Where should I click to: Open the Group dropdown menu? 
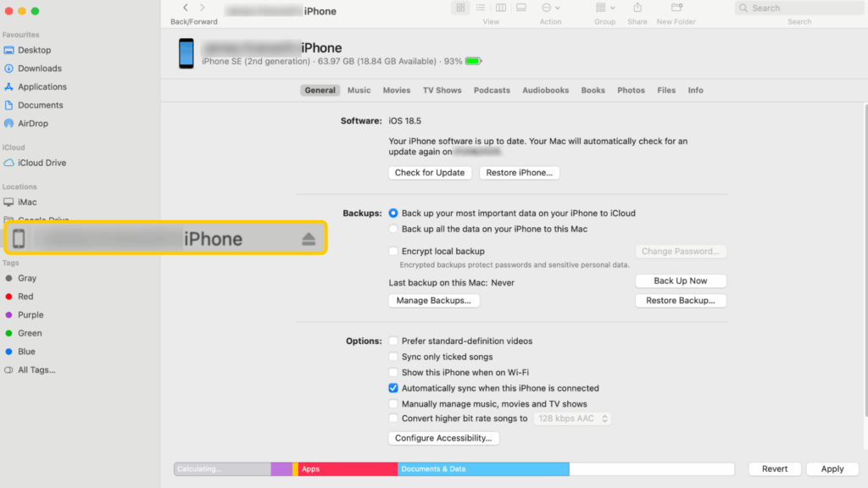click(x=601, y=8)
